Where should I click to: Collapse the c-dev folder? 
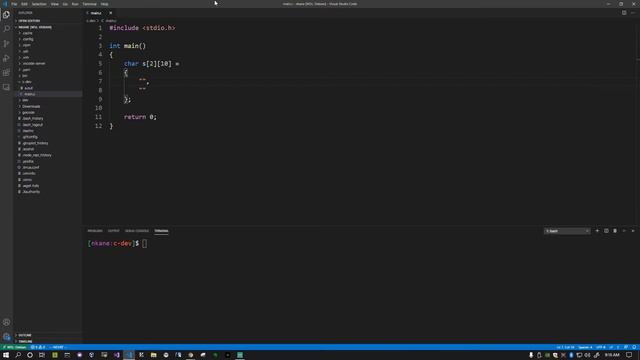(x=48, y=82)
